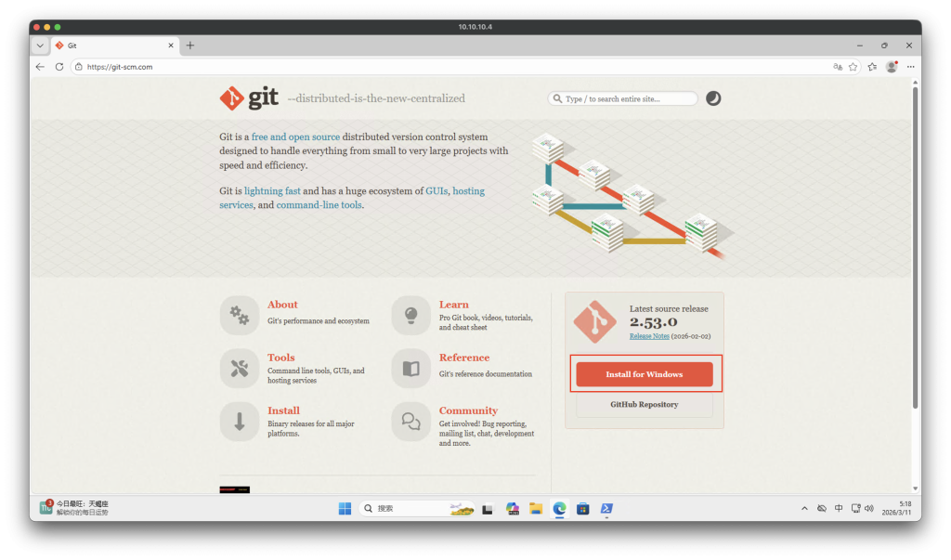Open the browser settings and more menu
The image size is (951, 560).
click(x=910, y=67)
